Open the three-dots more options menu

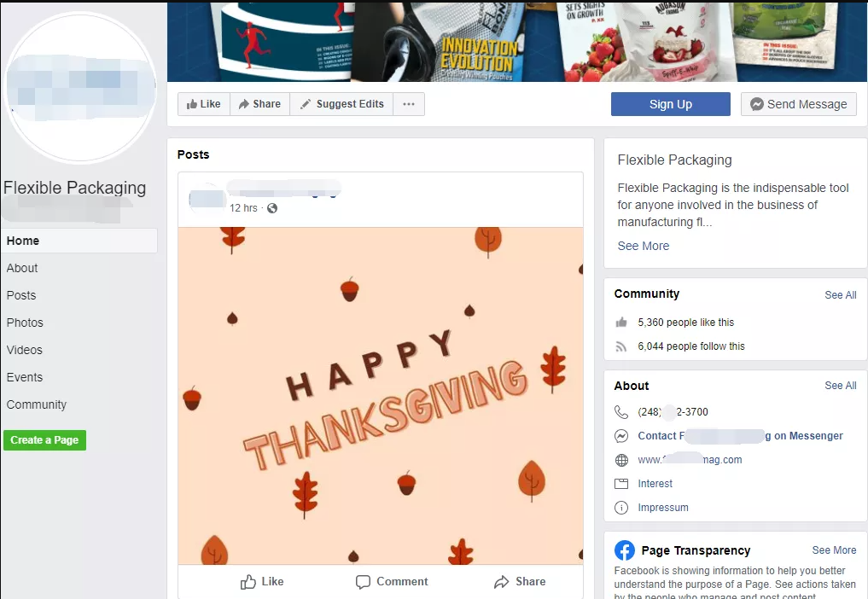409,104
